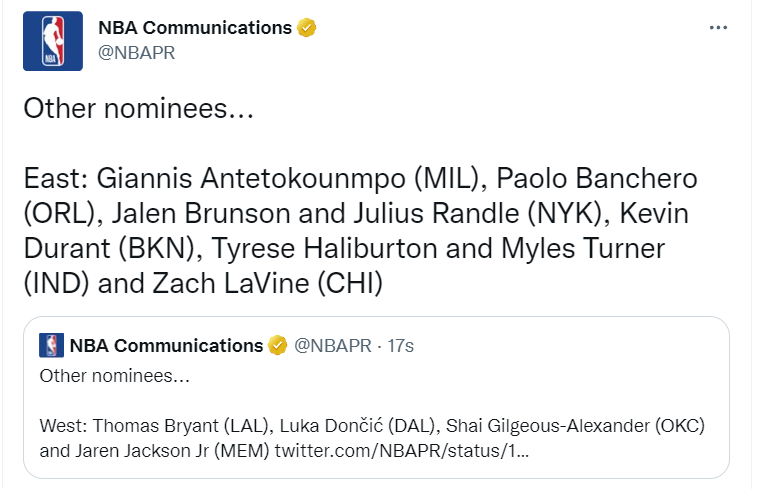Open the @NBAPR handle under the author name

(136, 52)
